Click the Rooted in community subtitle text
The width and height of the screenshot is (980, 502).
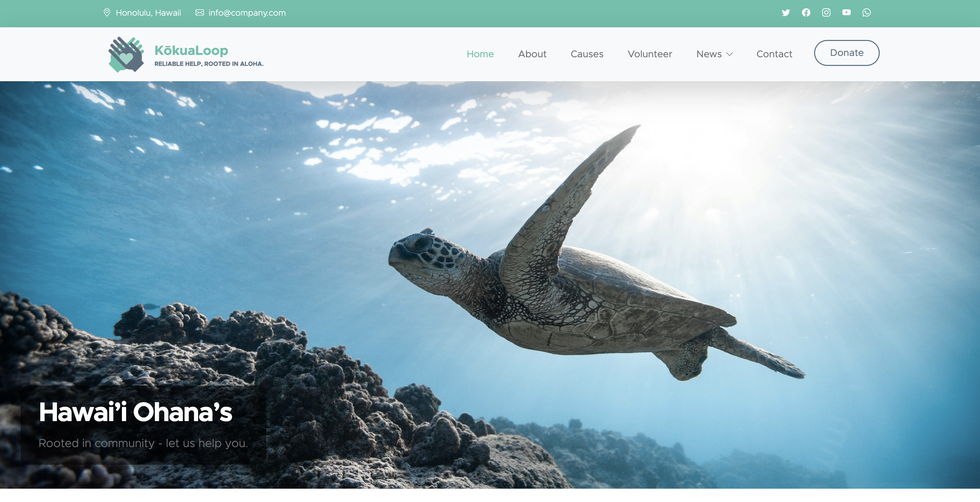click(x=143, y=443)
